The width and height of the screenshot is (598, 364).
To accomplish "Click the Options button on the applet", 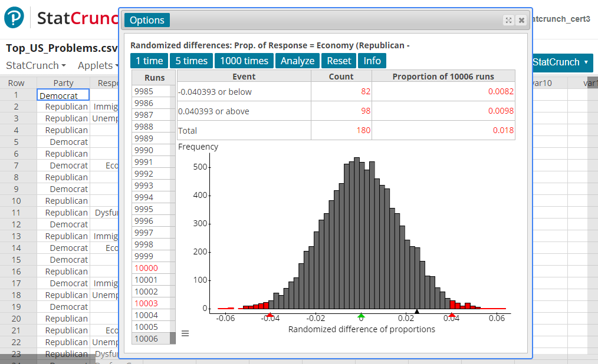I will (x=146, y=19).
